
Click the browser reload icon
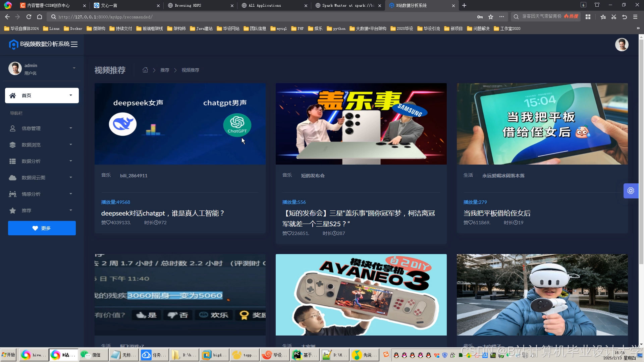(x=29, y=17)
